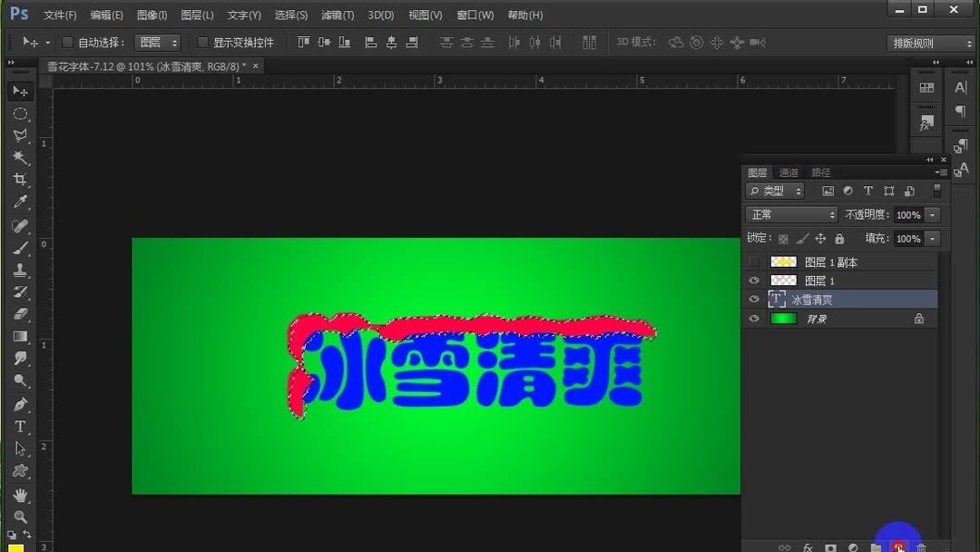Click the Background layer's green color thumbnail
980x552 pixels.
(x=784, y=318)
